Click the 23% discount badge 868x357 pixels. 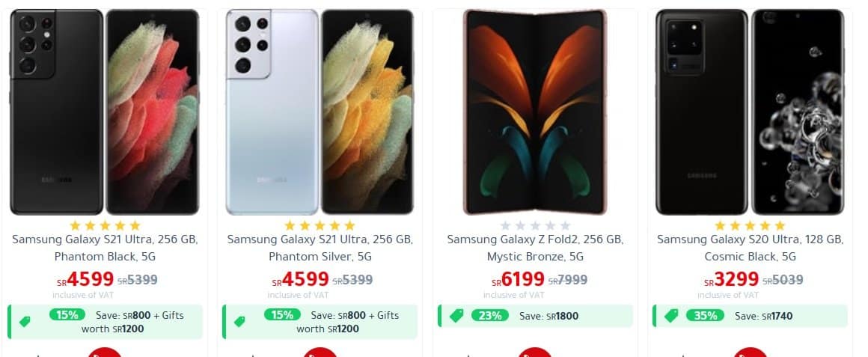tap(490, 316)
